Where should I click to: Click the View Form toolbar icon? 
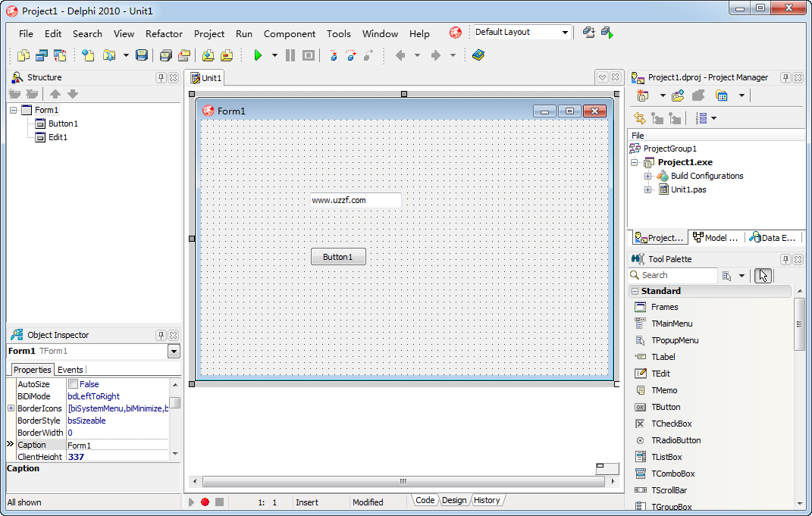click(42, 55)
